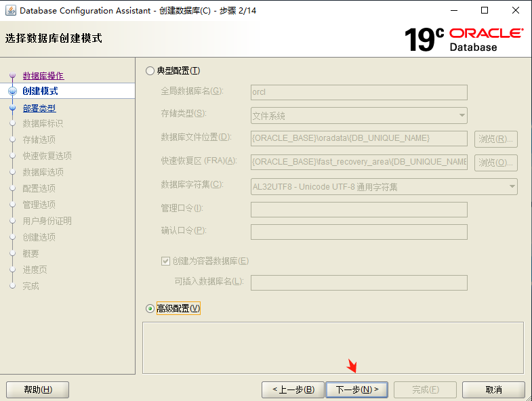
Task: Click the 数据库文件位置(D) input field
Action: pyautogui.click(x=359, y=138)
